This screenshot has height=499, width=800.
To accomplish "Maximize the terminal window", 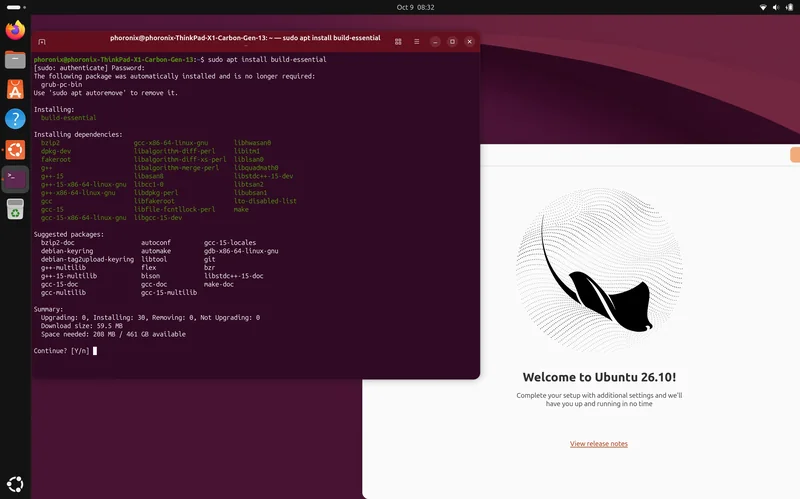I will [452, 42].
